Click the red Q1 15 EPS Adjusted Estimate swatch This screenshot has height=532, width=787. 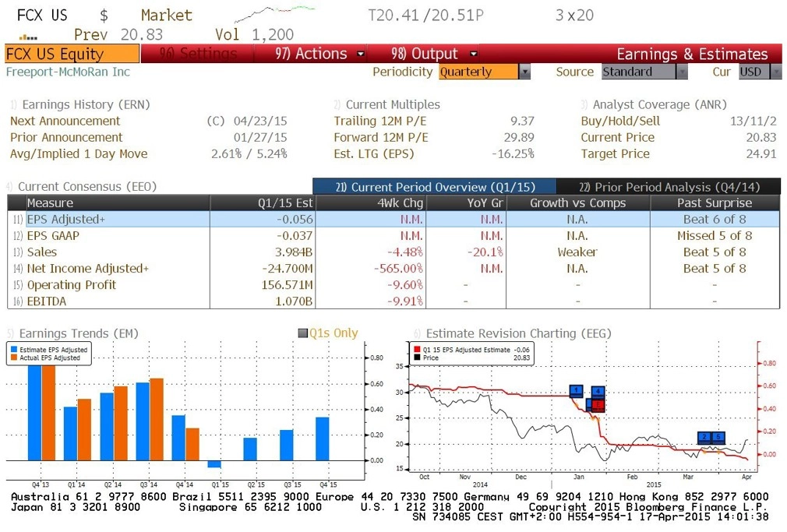[417, 349]
